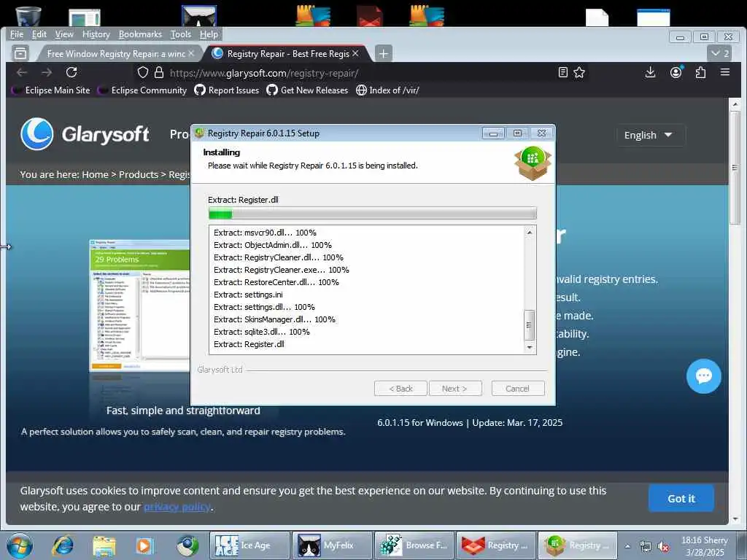Image resolution: width=747 pixels, height=560 pixels.
Task: Show hidden tray icons arrow
Action: [628, 546]
